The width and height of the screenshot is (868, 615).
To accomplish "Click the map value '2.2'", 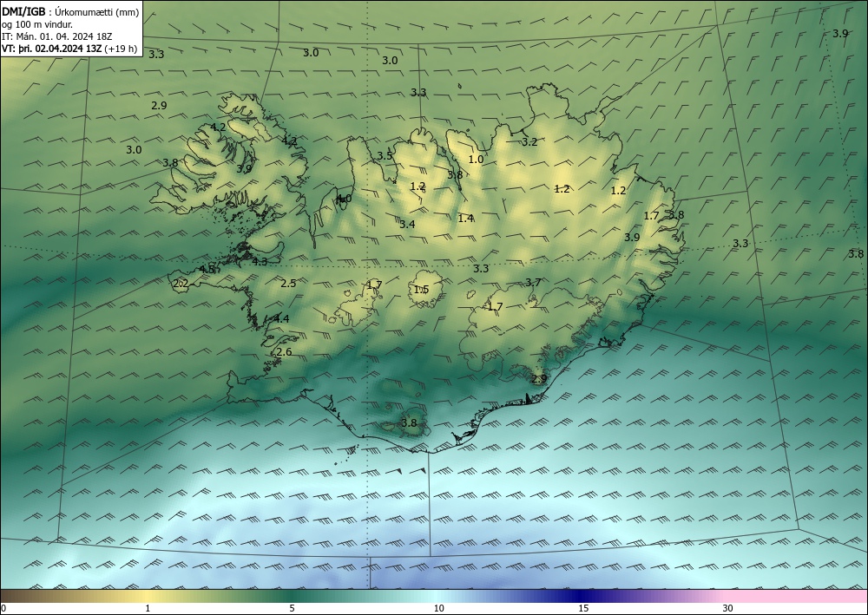I will (181, 284).
